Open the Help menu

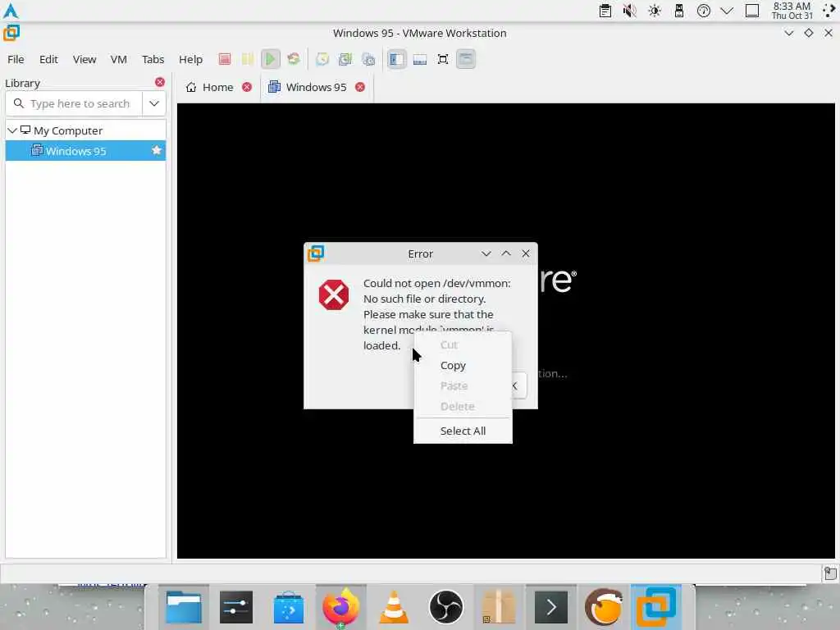click(x=190, y=59)
